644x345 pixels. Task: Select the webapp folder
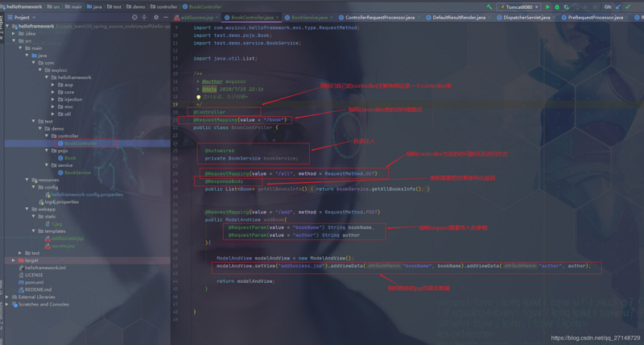[43, 210]
